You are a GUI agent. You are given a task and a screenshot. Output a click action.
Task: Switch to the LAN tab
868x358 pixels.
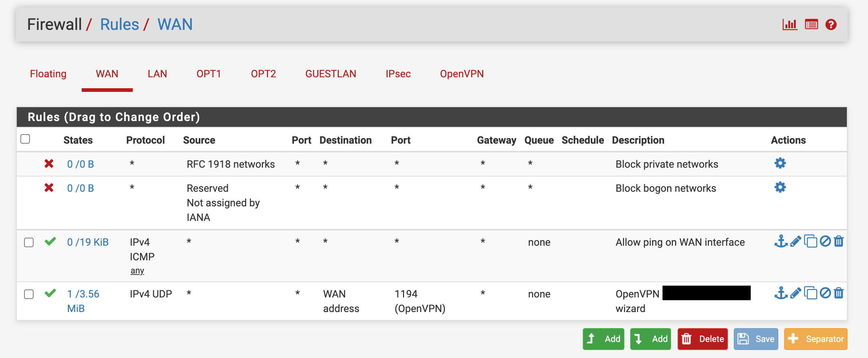tap(157, 74)
